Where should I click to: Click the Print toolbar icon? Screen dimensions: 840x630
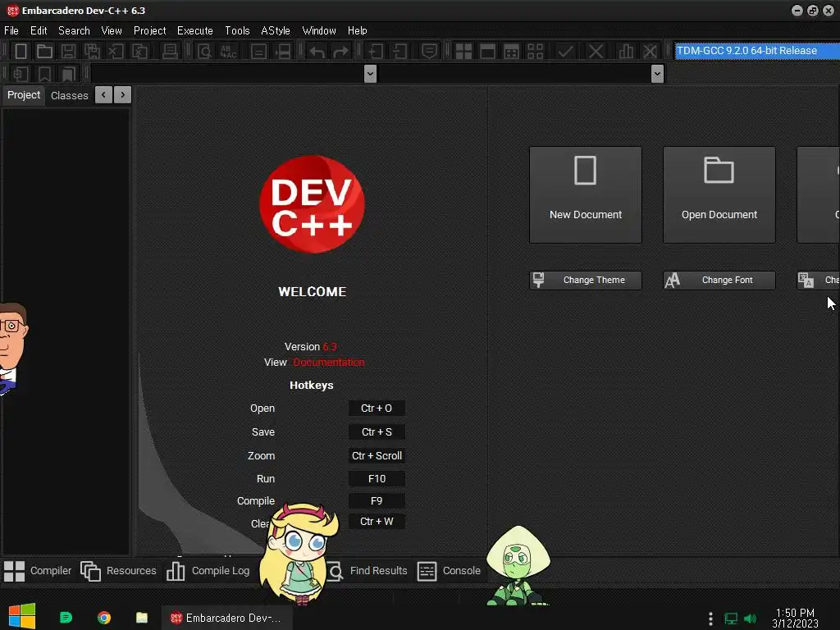coord(170,52)
